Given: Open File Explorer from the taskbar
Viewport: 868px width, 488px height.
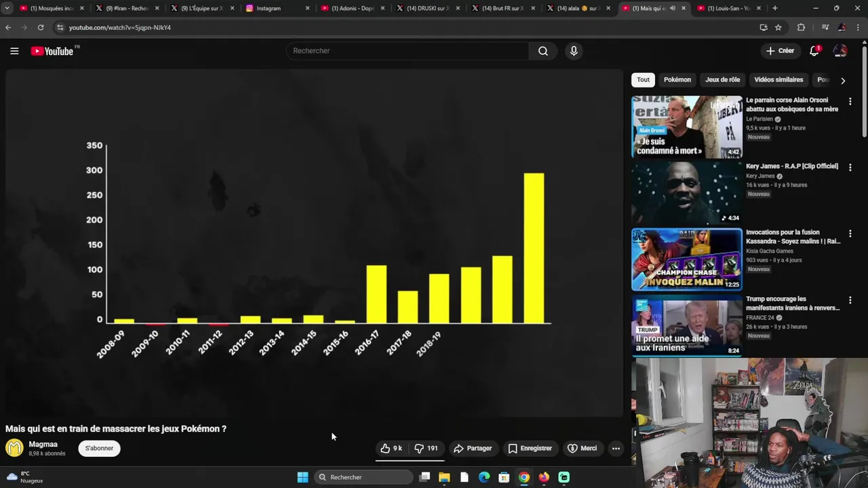Looking at the screenshot, I should pyautogui.click(x=444, y=477).
